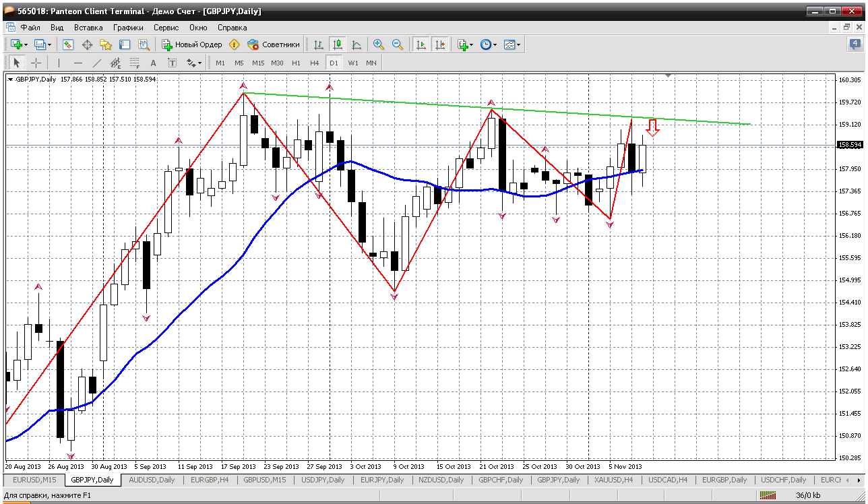Select the equidistant channel tool
The width and height of the screenshot is (868, 504).
point(116,63)
